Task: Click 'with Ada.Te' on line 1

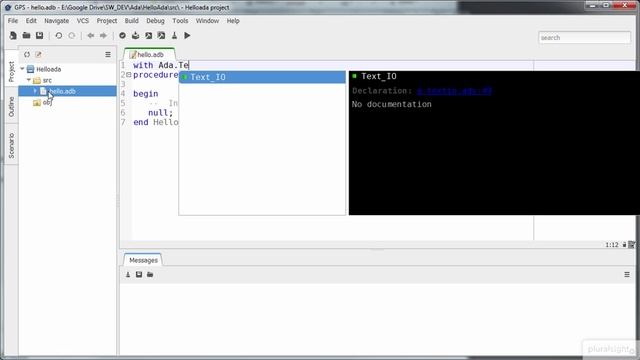Action: [161, 65]
